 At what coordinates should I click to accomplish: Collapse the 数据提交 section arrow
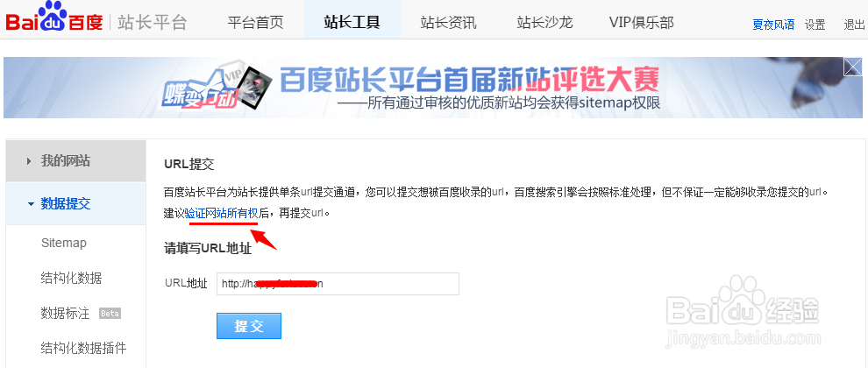(31, 204)
